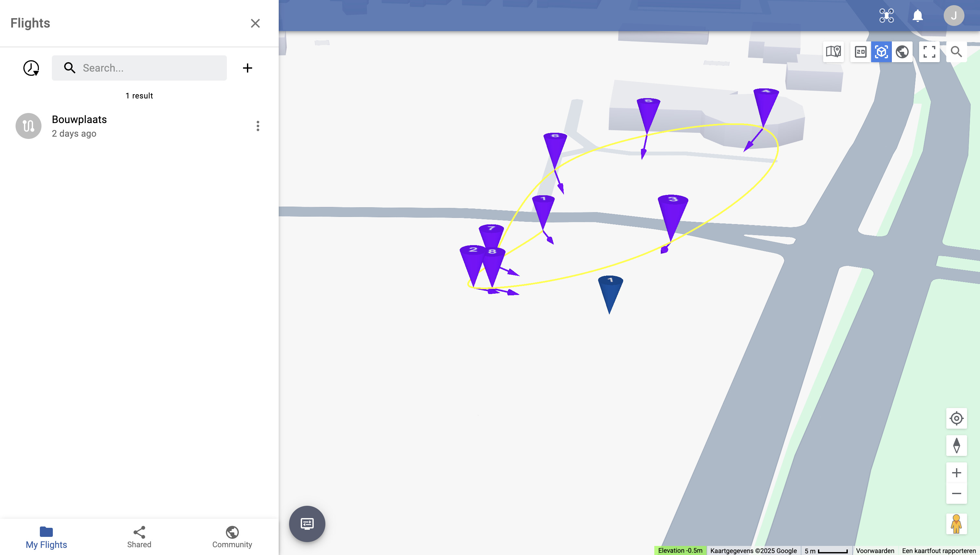Toggle the 3D cube view mode

coord(881,51)
